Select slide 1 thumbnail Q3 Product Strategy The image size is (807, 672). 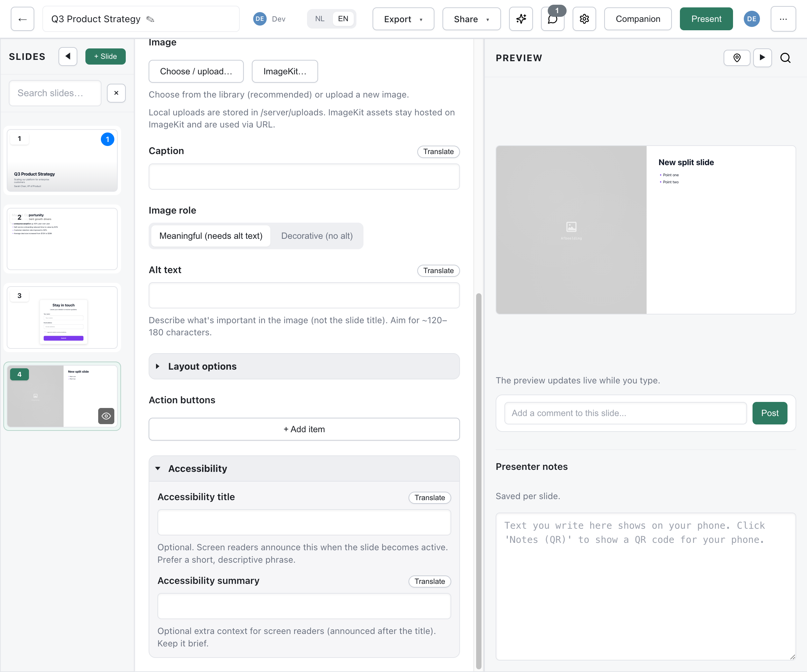[x=62, y=160]
